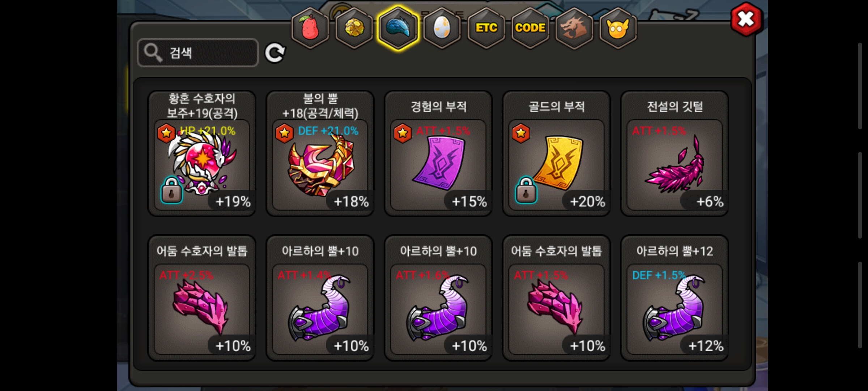Screen dimensions: 868x391
Task: Switch to the ETC tab
Action: (486, 28)
